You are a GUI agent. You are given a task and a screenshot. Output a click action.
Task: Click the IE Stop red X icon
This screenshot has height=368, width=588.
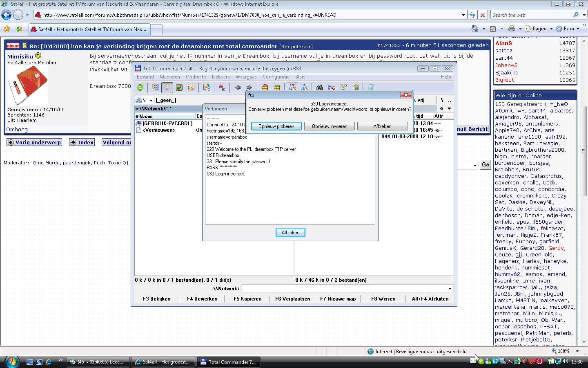(x=482, y=15)
